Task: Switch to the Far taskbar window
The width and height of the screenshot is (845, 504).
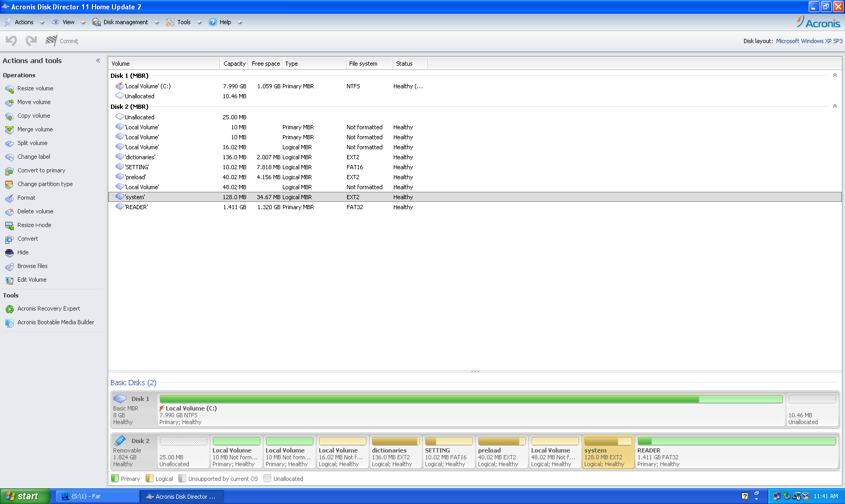Action: click(97, 496)
